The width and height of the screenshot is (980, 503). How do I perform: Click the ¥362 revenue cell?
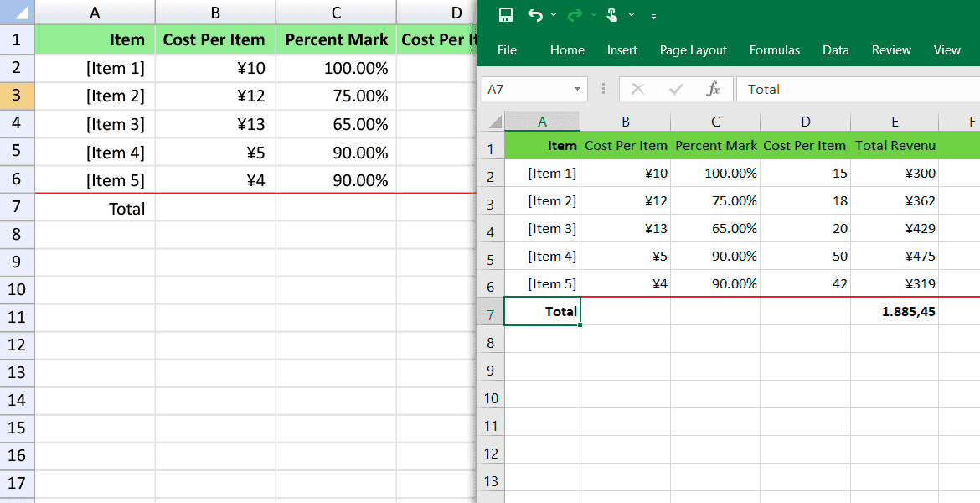point(895,201)
